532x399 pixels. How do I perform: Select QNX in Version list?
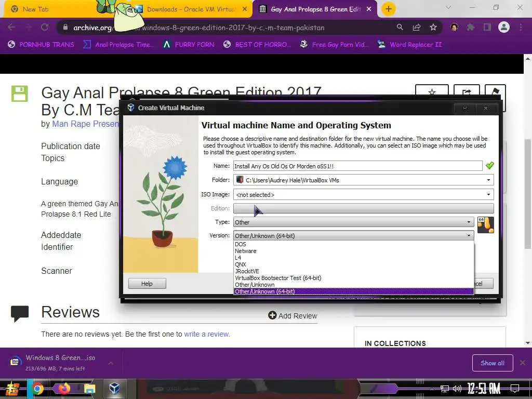(x=353, y=264)
